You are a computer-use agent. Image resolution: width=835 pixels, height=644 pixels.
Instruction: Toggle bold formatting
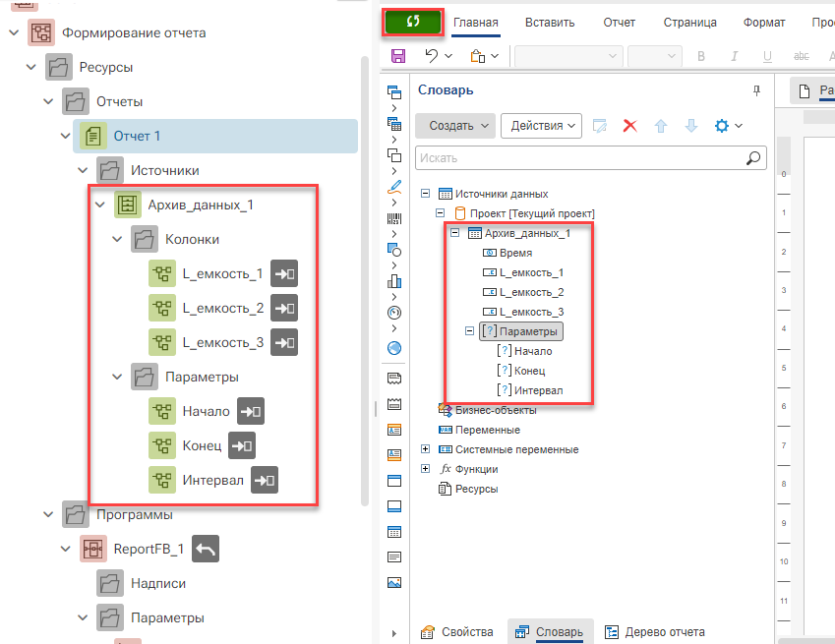point(701,56)
